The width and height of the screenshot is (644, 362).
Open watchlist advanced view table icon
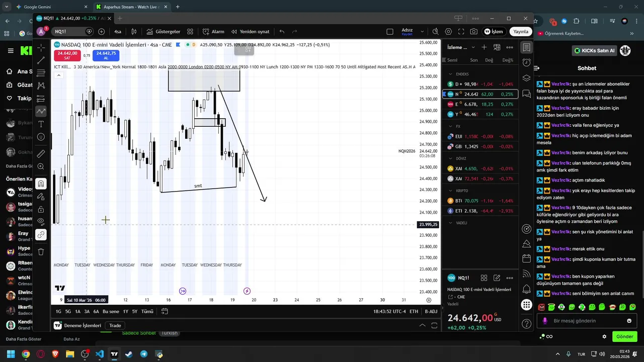497,47
